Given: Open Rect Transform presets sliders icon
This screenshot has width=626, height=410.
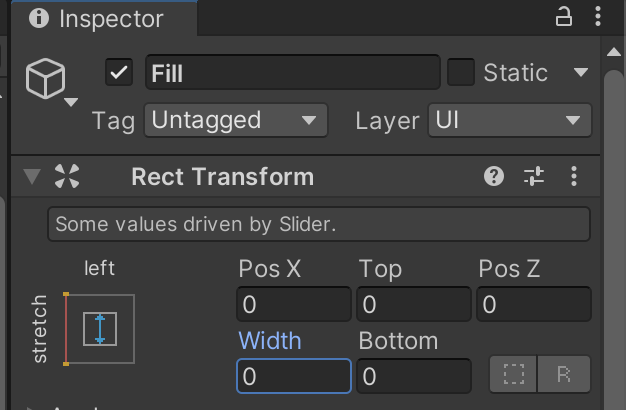Looking at the screenshot, I should (535, 177).
